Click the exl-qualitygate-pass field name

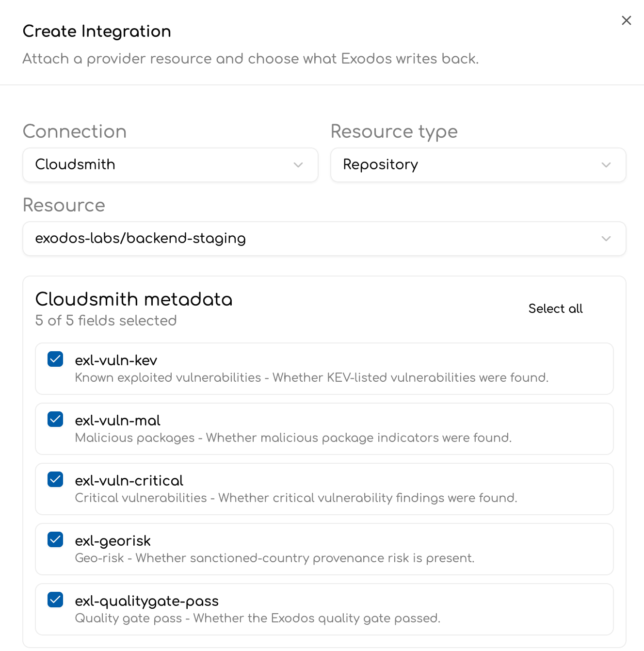point(146,601)
